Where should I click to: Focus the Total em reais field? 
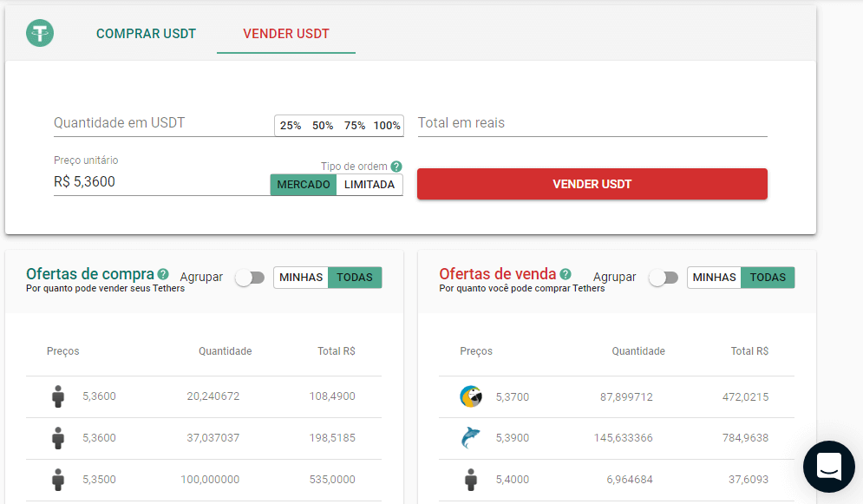pyautogui.click(x=592, y=122)
